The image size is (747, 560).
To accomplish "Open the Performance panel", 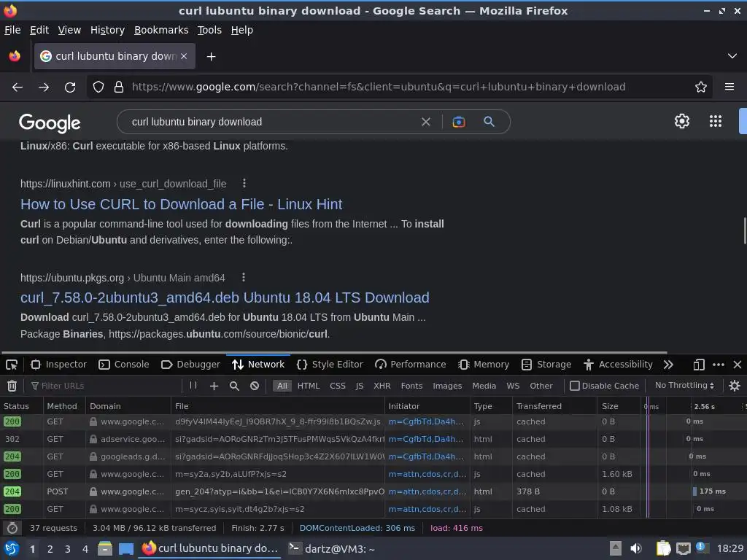I will pos(411,365).
